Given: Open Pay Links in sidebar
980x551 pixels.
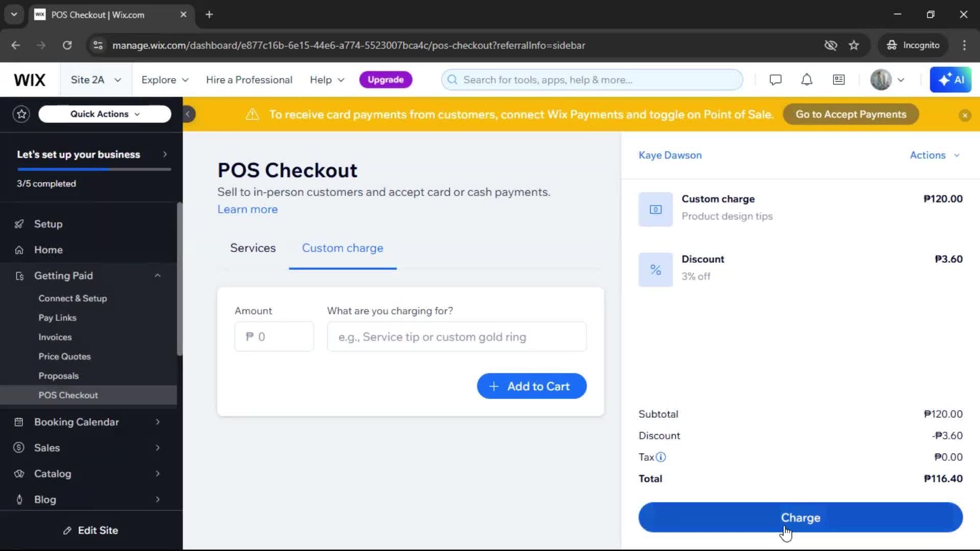Looking at the screenshot, I should tap(57, 318).
